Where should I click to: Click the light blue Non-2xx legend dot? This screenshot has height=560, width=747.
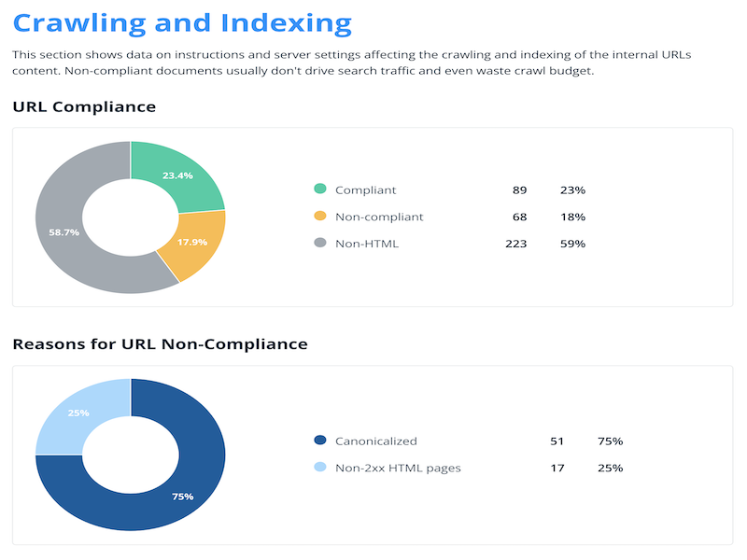tap(320, 468)
